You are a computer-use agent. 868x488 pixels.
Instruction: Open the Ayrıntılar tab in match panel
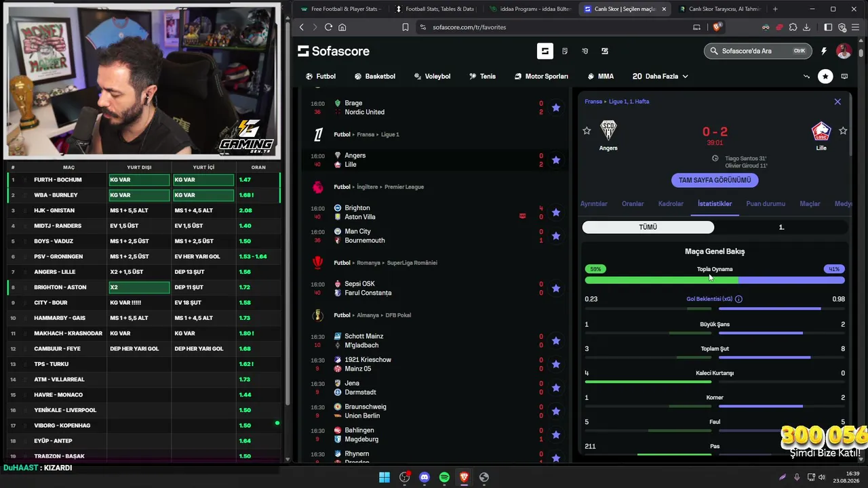coord(594,203)
